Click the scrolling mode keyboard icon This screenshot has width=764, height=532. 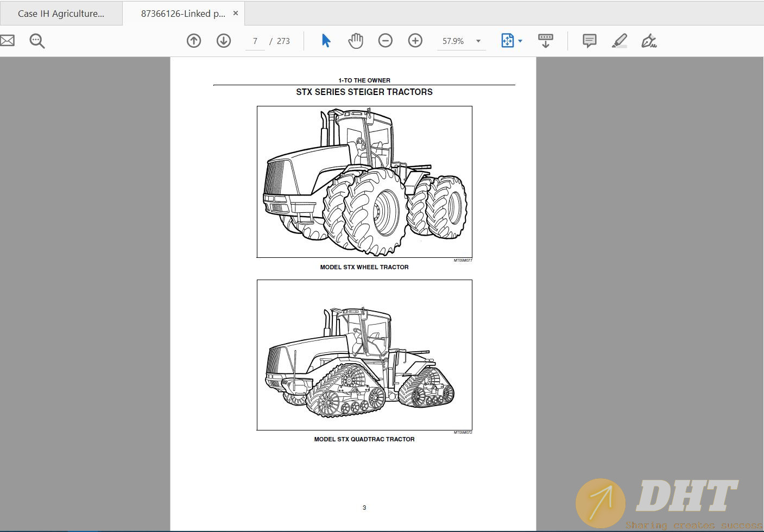point(546,41)
